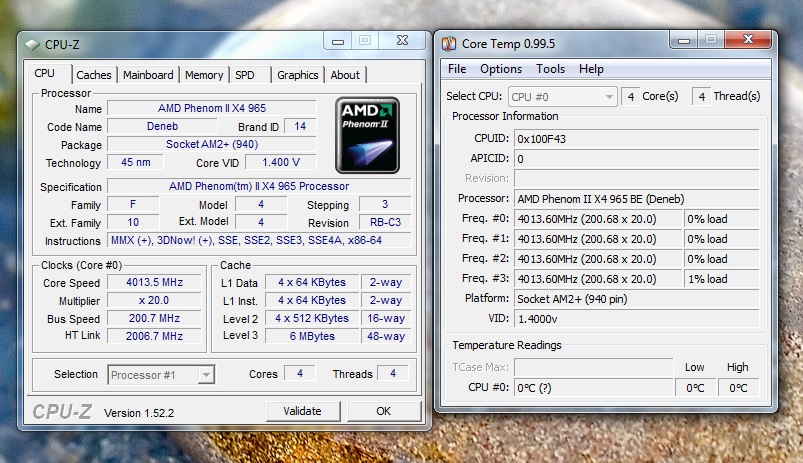The height and width of the screenshot is (463, 803).
Task: Click the Core Speed value '4013.5 MHz'
Action: (154, 282)
